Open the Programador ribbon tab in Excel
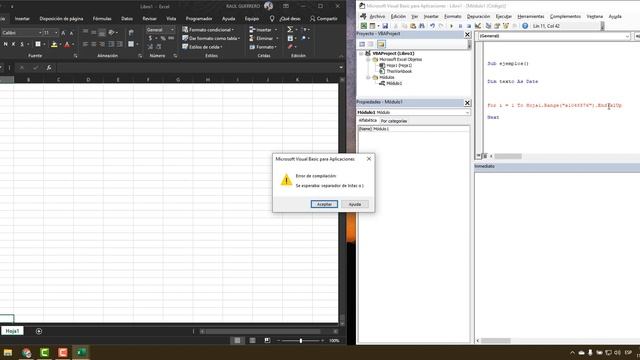Image resolution: width=640 pixels, height=360 pixels. pos(199,18)
